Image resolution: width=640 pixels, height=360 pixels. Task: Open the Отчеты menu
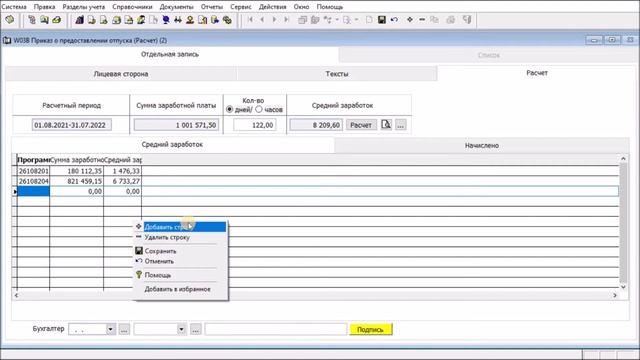pos(212,7)
